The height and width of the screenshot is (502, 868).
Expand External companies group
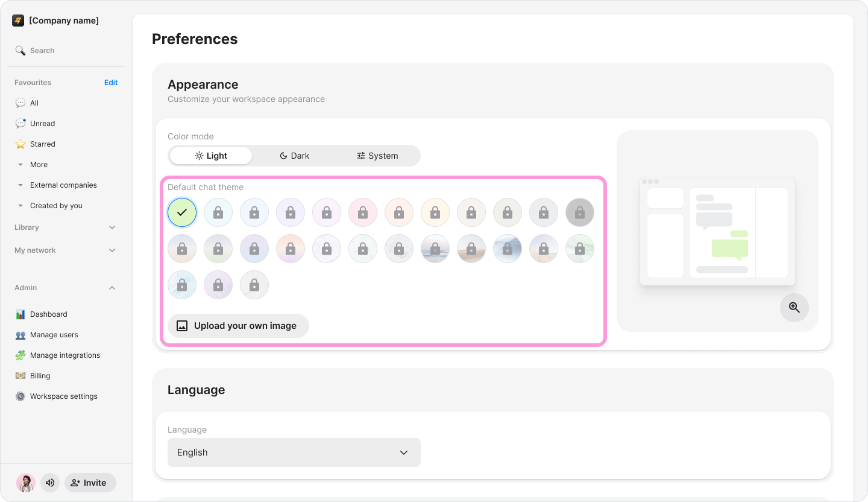tap(20, 185)
